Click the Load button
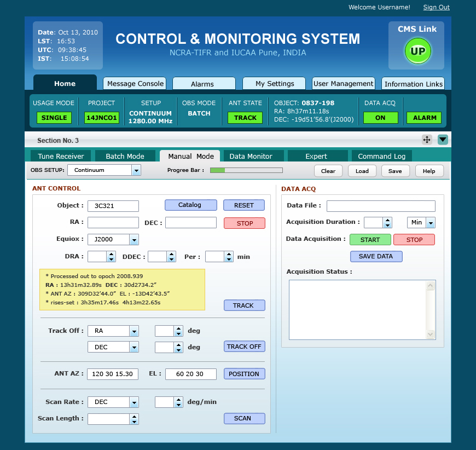The image size is (476, 450). pyautogui.click(x=362, y=171)
